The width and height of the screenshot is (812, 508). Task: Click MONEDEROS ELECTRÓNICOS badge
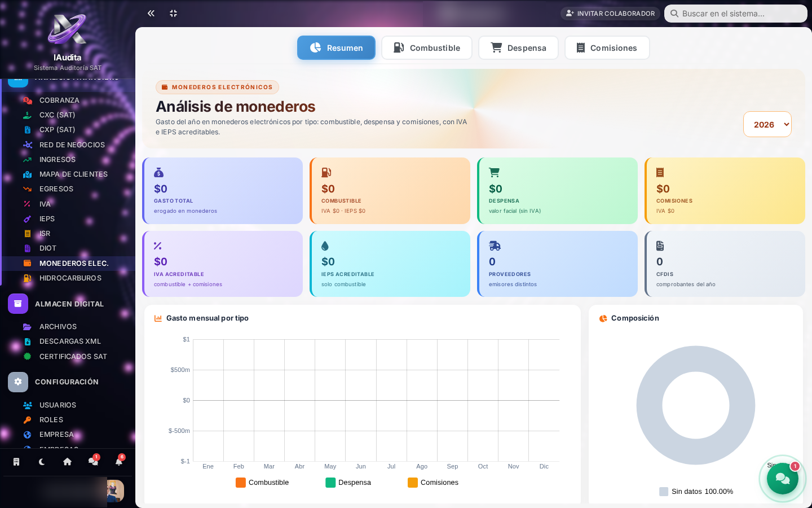click(x=217, y=87)
